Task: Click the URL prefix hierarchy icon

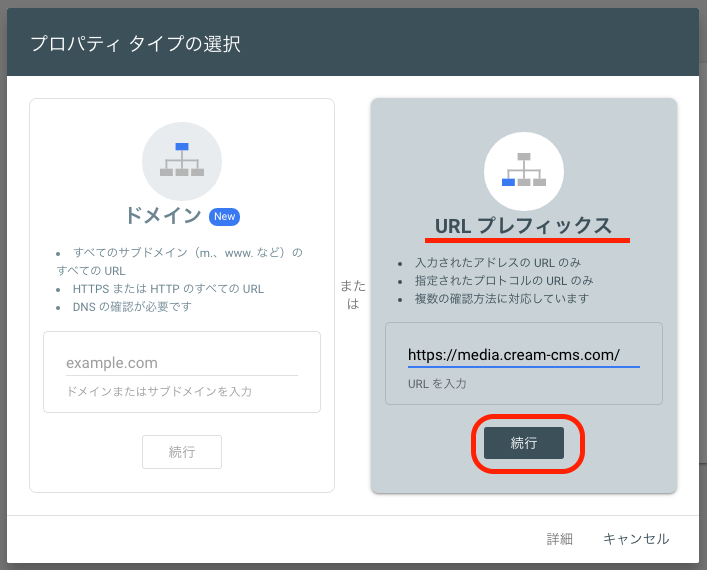Action: click(x=523, y=171)
